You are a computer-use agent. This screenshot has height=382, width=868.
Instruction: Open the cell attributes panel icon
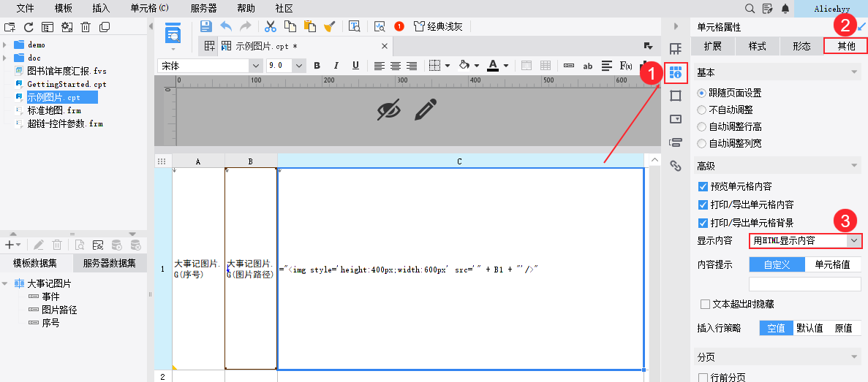click(676, 72)
